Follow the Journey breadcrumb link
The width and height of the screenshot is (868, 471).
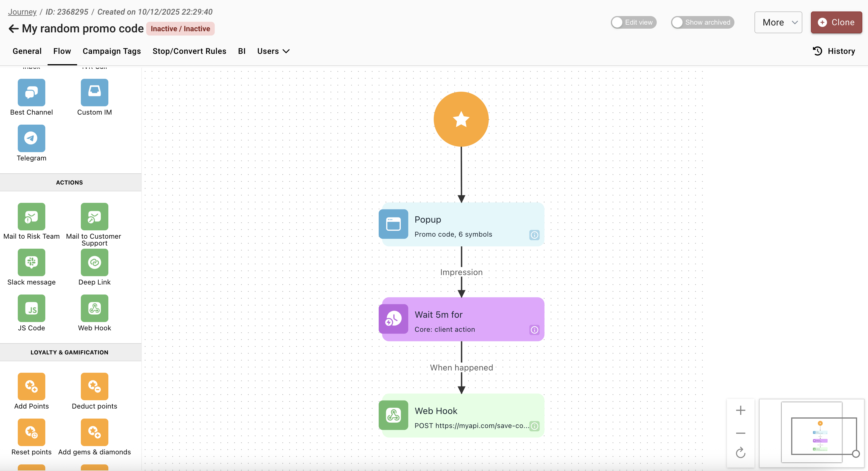tap(22, 12)
